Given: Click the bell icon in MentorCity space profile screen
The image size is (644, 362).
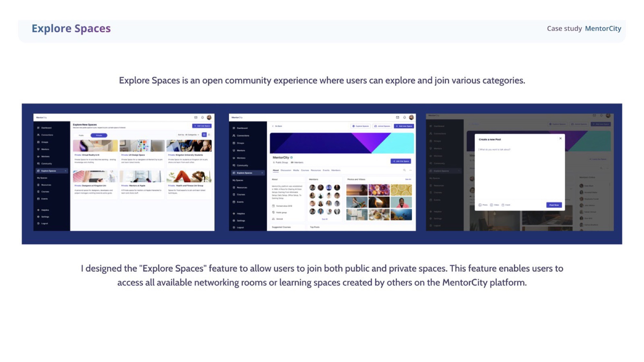Looking at the screenshot, I should (x=404, y=117).
